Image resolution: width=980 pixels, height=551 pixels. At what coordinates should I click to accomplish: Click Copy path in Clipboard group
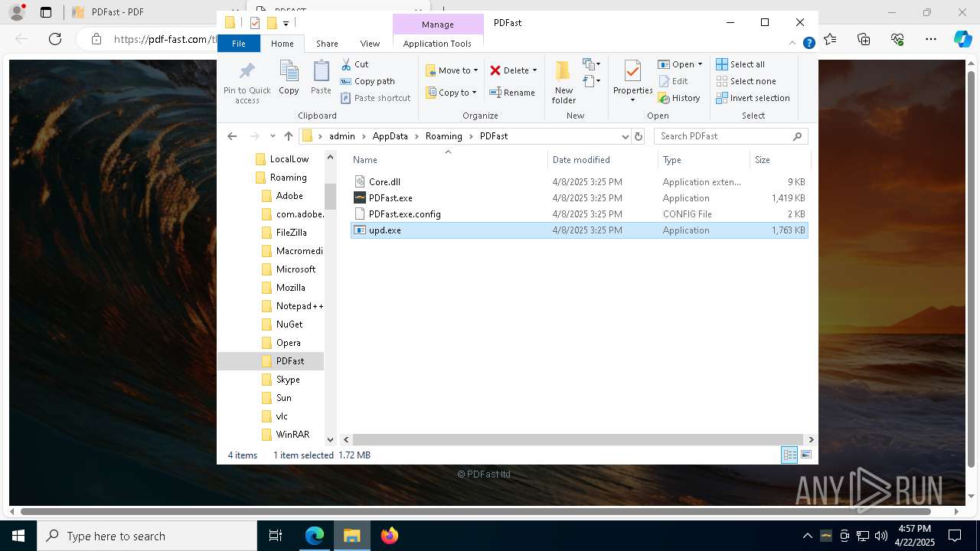367,81
